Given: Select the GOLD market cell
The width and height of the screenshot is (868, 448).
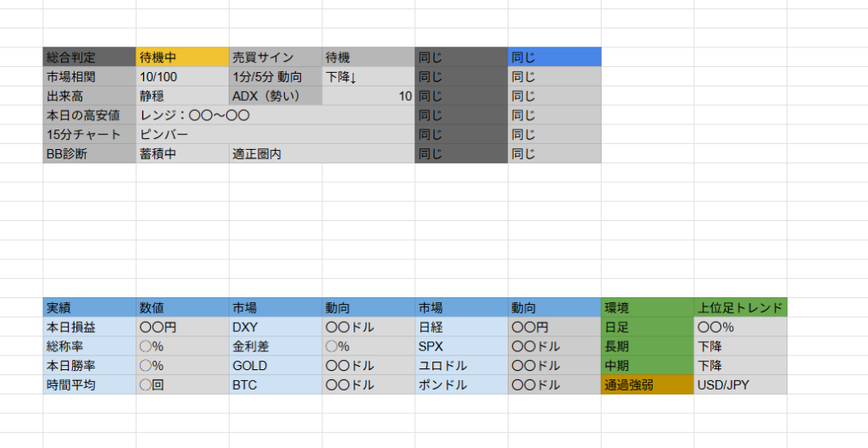Looking at the screenshot, I should pos(275,366).
